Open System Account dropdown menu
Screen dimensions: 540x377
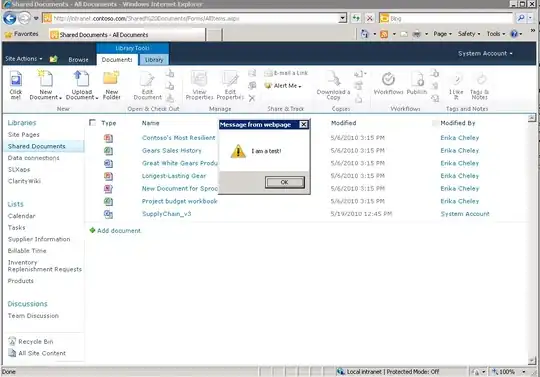pyautogui.click(x=485, y=53)
